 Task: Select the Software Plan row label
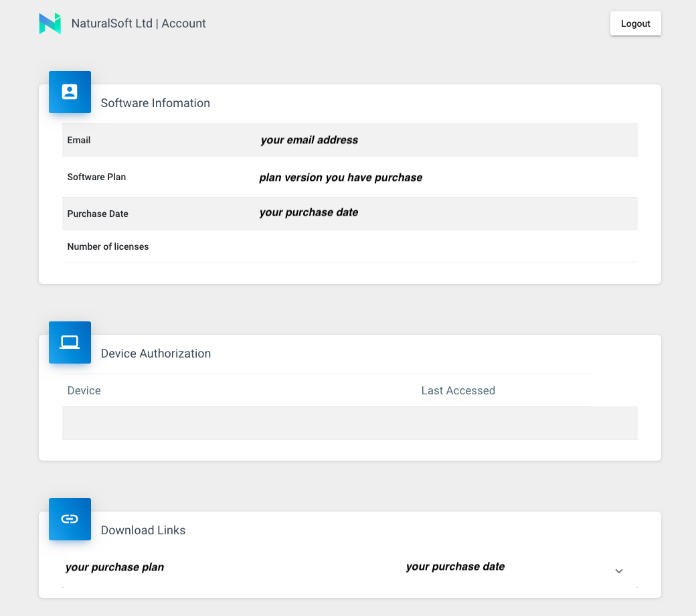96,177
